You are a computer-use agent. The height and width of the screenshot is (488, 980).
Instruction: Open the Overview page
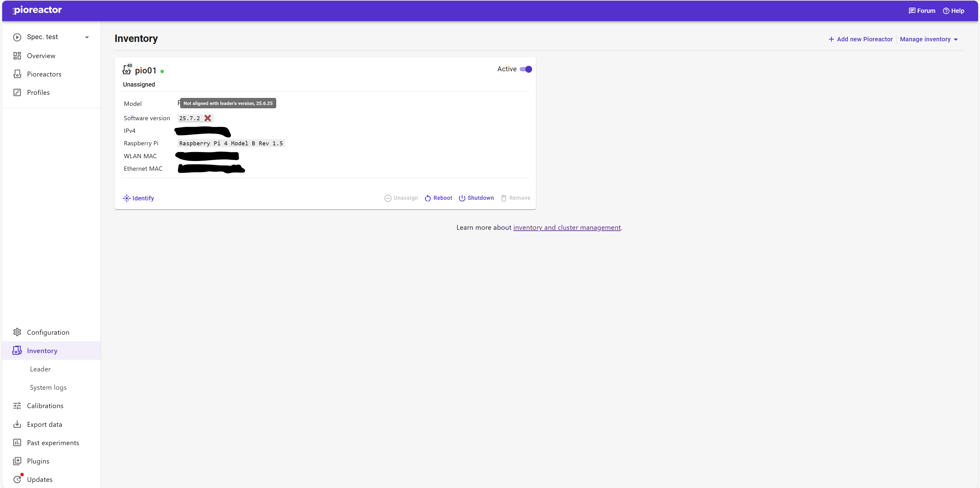[x=51, y=56]
